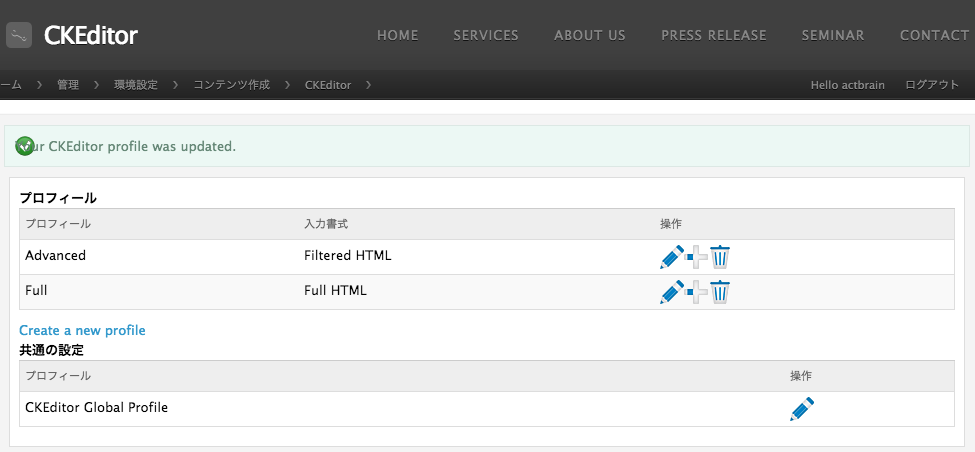Edit the CKEditor Global Profile pencil icon
Viewport: 975px width, 452px height.
801,409
